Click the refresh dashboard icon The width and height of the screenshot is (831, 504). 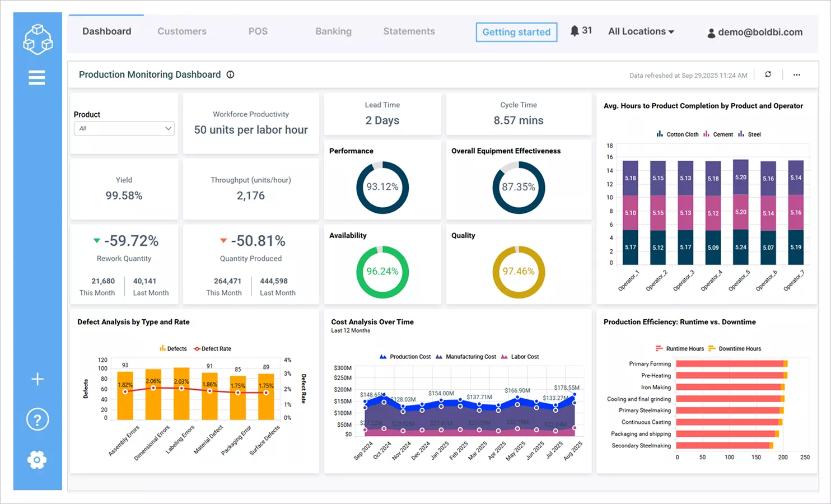pos(768,74)
